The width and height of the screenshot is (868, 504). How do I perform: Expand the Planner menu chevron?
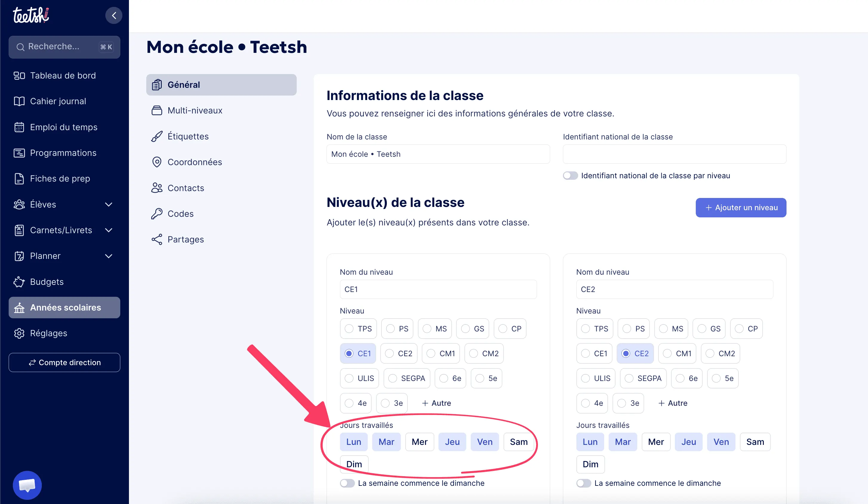pyautogui.click(x=109, y=256)
